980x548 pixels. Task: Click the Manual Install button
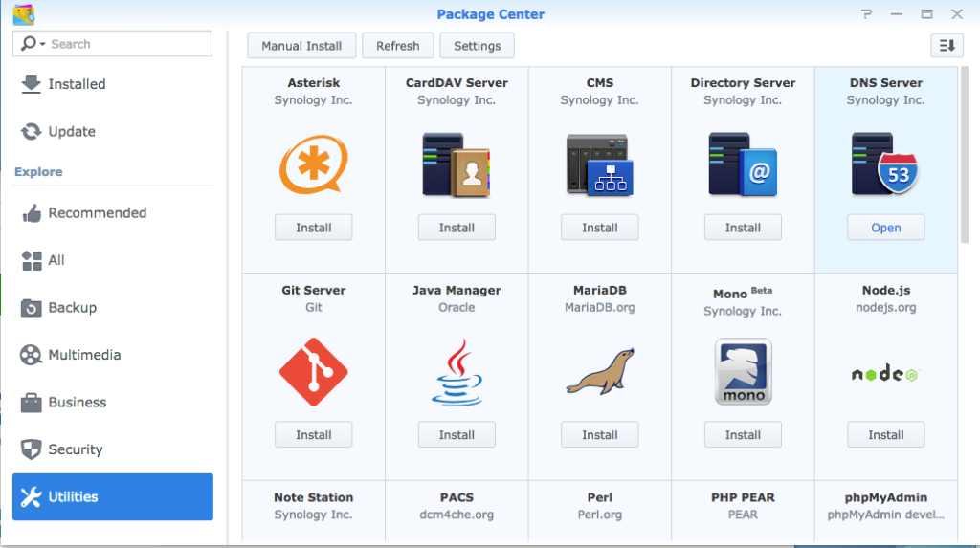click(301, 46)
